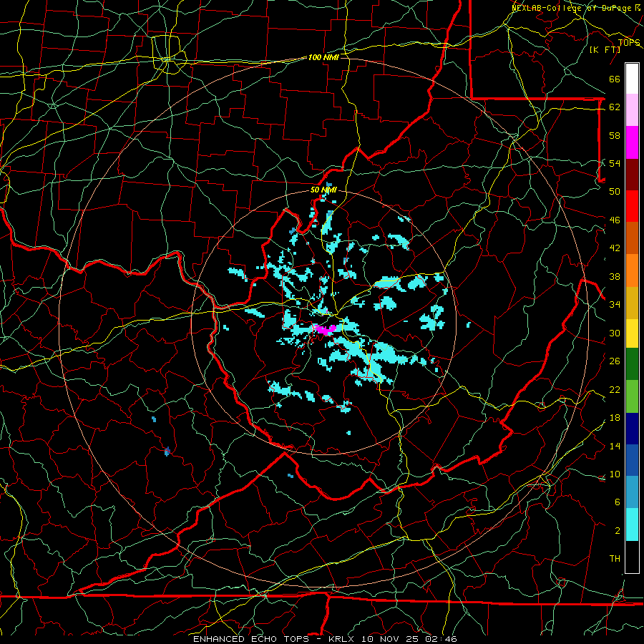Viewport: 644px width, 644px height.
Task: Click the "18" legend value
Action: 615,418
